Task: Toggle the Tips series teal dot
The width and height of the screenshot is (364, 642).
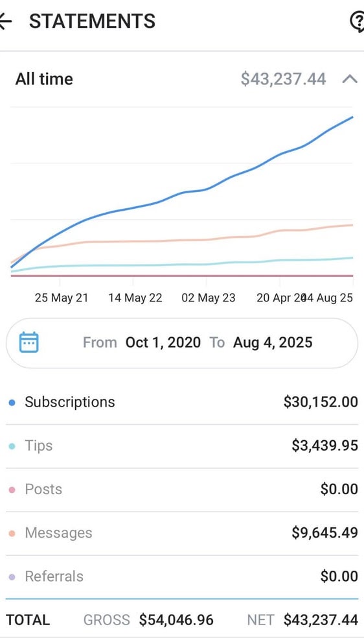Action: pyautogui.click(x=12, y=446)
